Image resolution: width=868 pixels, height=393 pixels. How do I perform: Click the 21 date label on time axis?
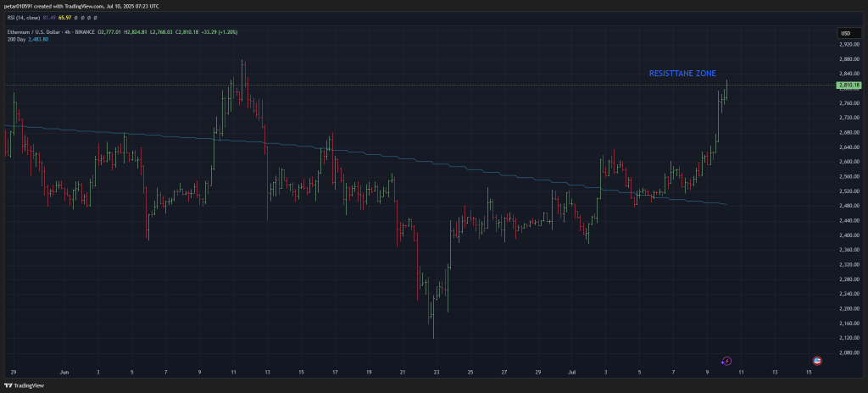tap(403, 372)
